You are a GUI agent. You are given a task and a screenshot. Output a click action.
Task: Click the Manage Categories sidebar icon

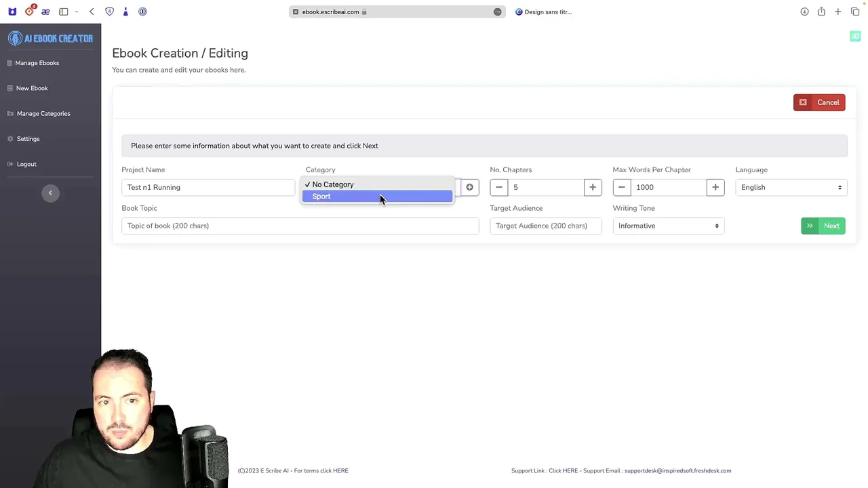tap(9, 113)
